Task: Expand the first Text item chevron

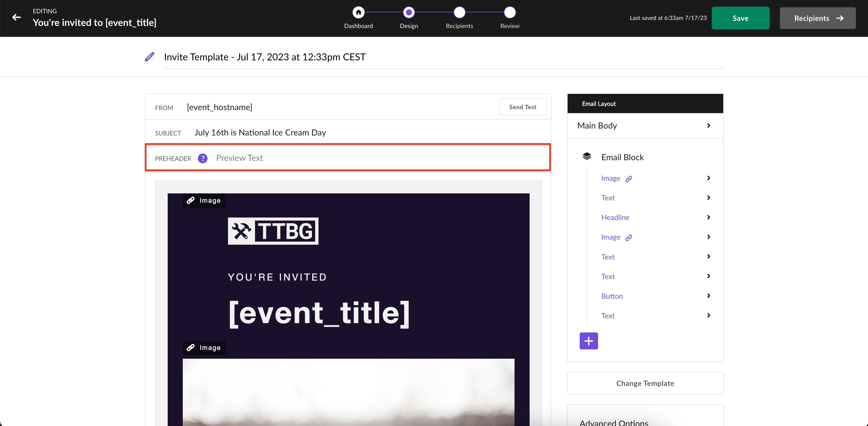Action: pos(709,198)
